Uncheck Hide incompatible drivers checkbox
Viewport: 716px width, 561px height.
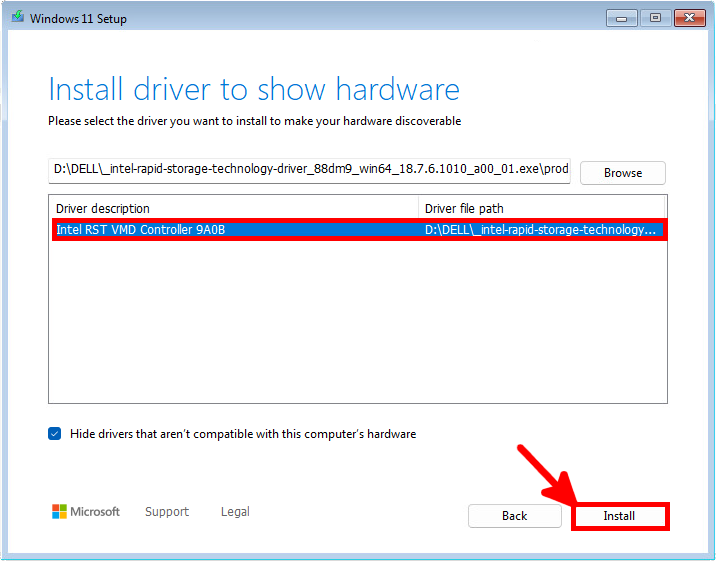pyautogui.click(x=55, y=434)
